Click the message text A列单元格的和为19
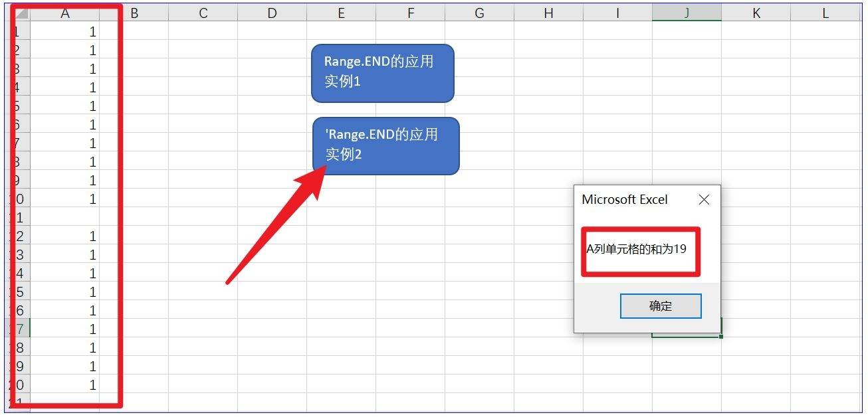Image resolution: width=868 pixels, height=417 pixels. (636, 250)
